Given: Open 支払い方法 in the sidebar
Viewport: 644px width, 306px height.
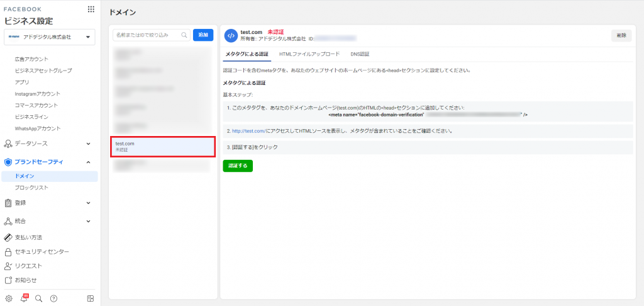Looking at the screenshot, I should click(x=28, y=237).
